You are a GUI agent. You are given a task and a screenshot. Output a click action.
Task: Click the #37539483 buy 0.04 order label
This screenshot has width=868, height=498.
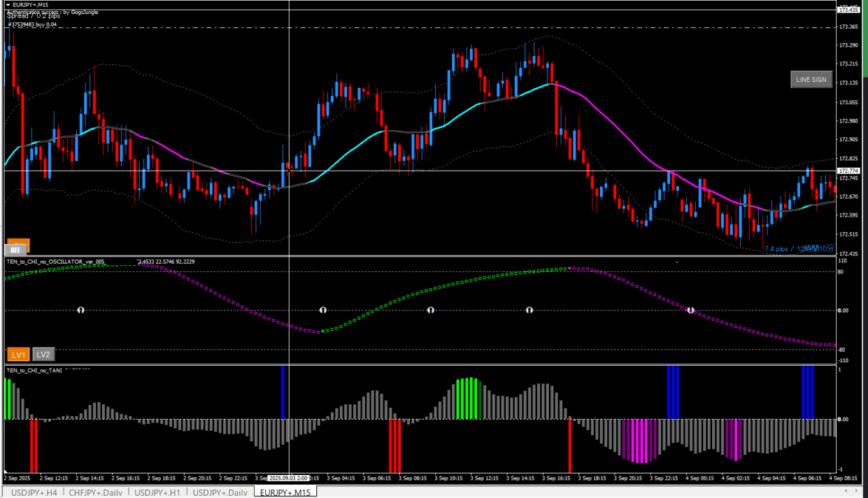[x=32, y=24]
